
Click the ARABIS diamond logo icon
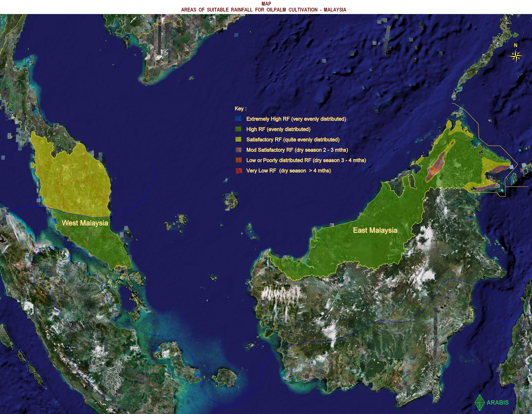pyautogui.click(x=480, y=402)
